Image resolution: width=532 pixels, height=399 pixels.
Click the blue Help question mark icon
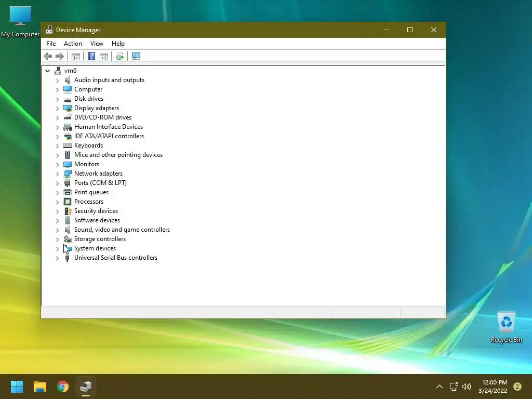tap(91, 56)
